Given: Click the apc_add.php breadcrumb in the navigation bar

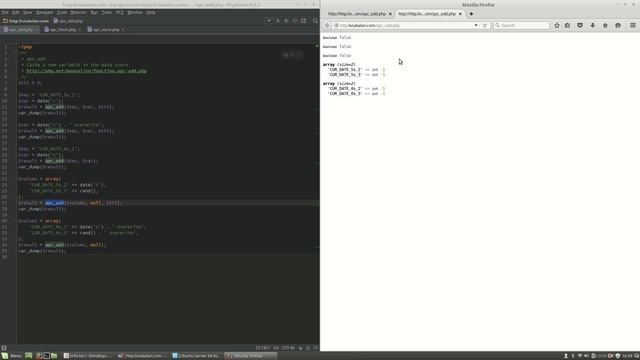Looking at the screenshot, I should point(68,21).
